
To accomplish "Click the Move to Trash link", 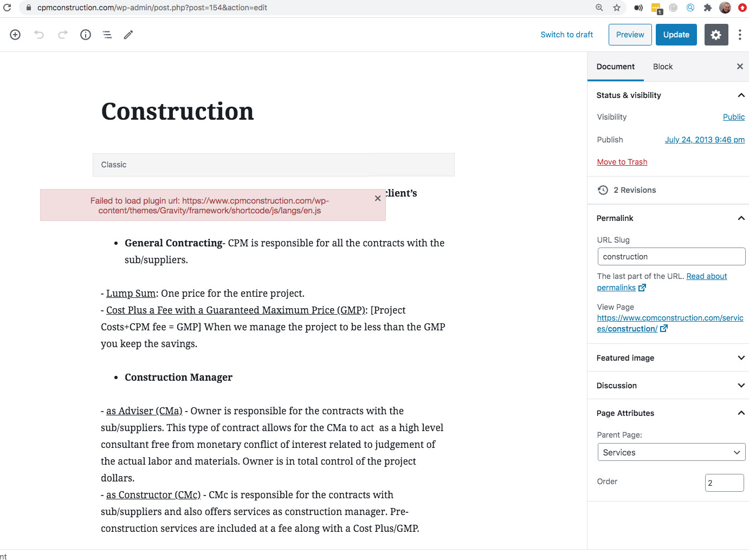I will click(622, 162).
